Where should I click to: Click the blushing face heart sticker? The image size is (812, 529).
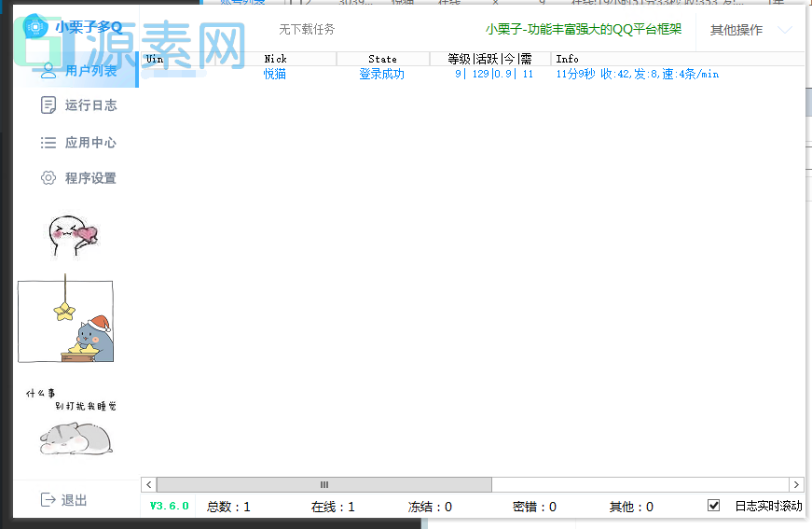point(73,236)
